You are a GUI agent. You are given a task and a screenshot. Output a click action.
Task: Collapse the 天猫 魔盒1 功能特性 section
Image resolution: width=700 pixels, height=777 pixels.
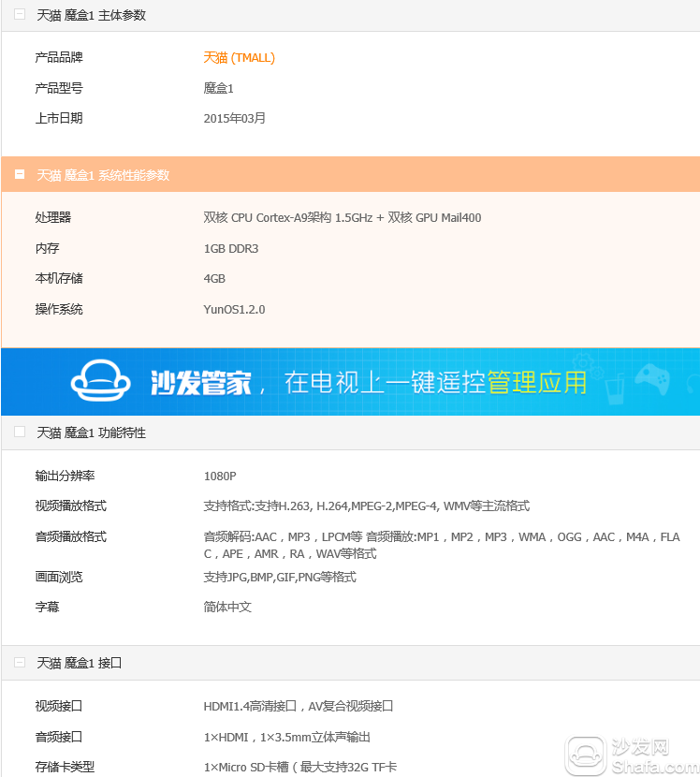[20, 432]
